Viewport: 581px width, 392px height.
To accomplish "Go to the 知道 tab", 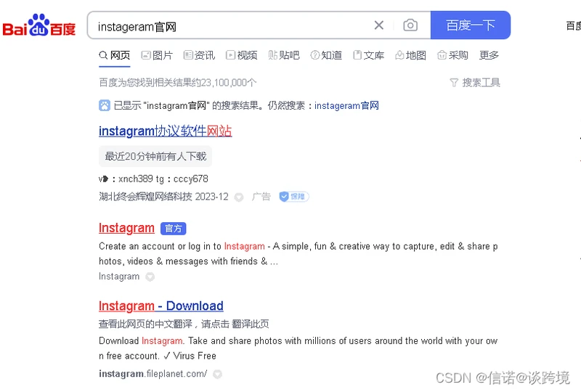I will (326, 55).
